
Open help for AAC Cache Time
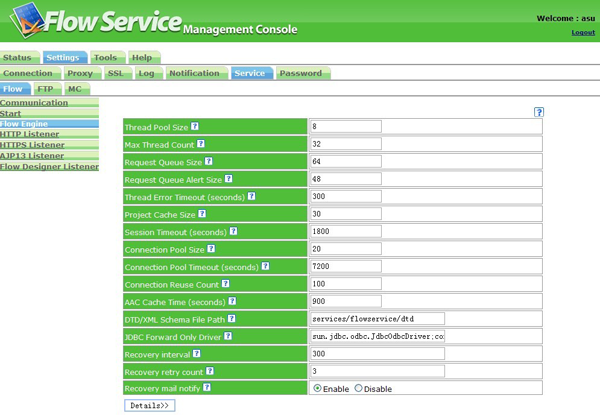tap(232, 301)
